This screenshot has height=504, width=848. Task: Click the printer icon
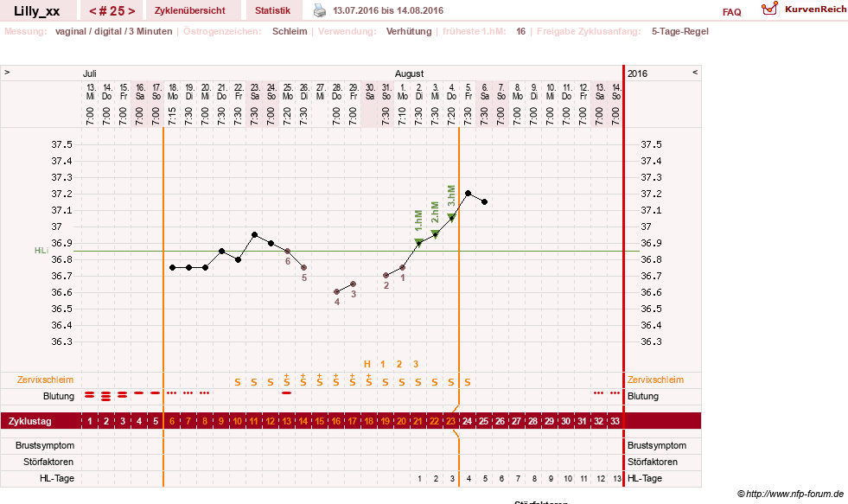click(x=320, y=10)
